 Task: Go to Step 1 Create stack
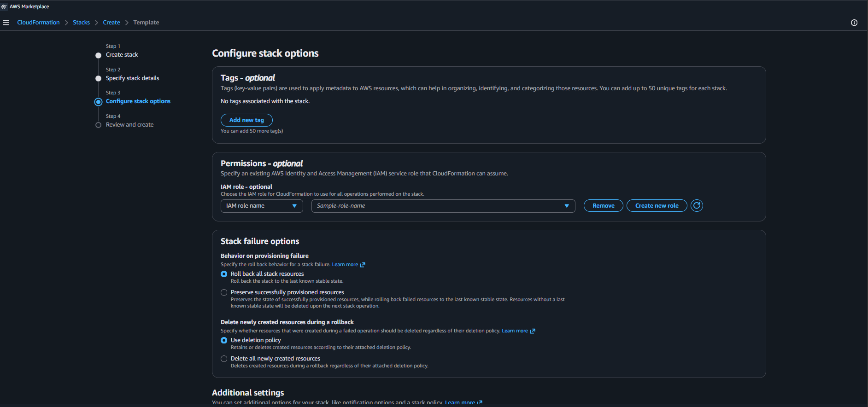(x=122, y=55)
